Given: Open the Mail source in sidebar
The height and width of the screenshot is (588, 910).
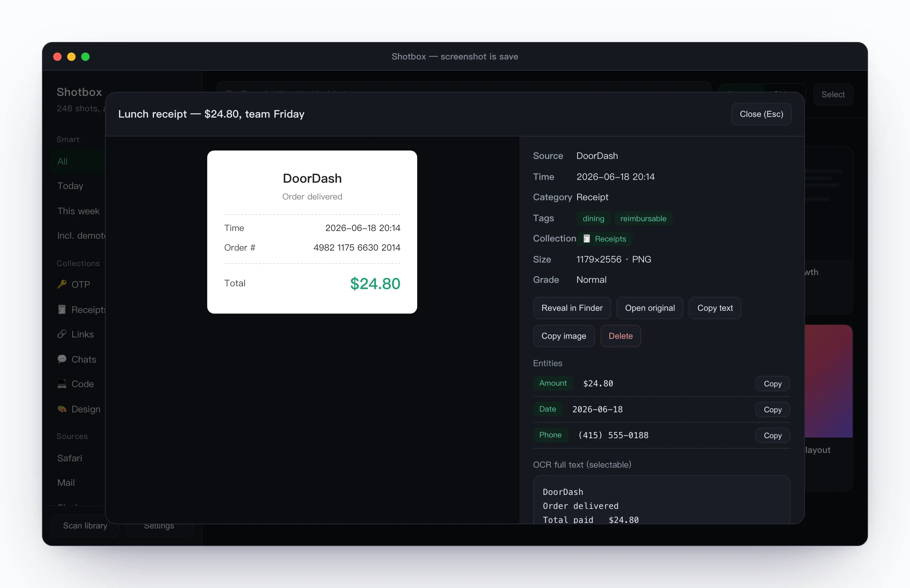Looking at the screenshot, I should pos(77,483).
